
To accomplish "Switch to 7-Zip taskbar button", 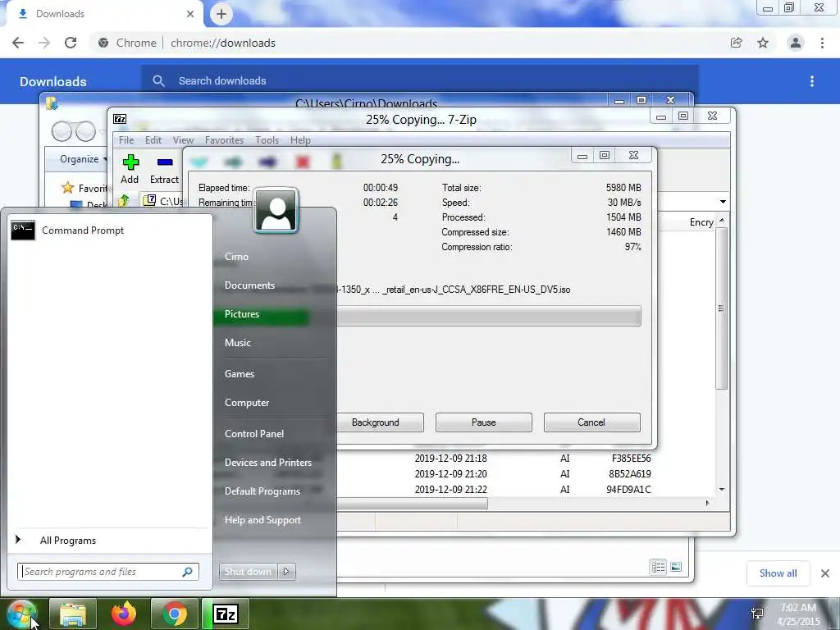I will click(x=226, y=614).
